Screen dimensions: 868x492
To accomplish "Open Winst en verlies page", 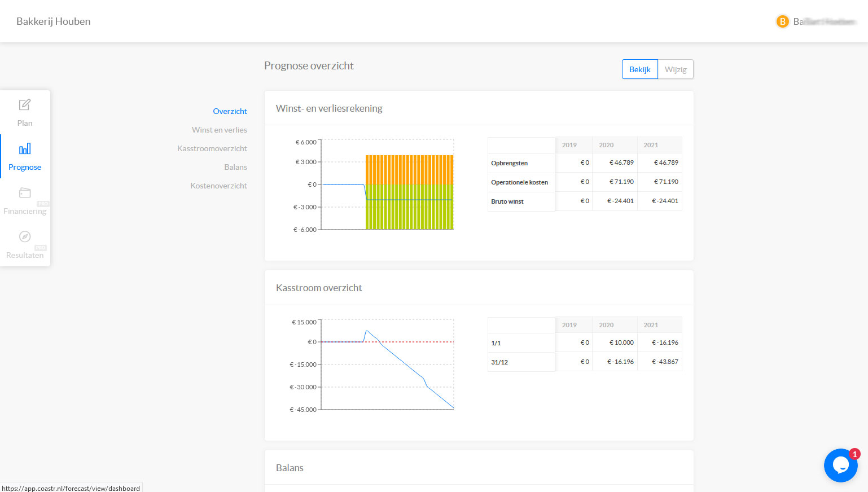I will tap(219, 130).
